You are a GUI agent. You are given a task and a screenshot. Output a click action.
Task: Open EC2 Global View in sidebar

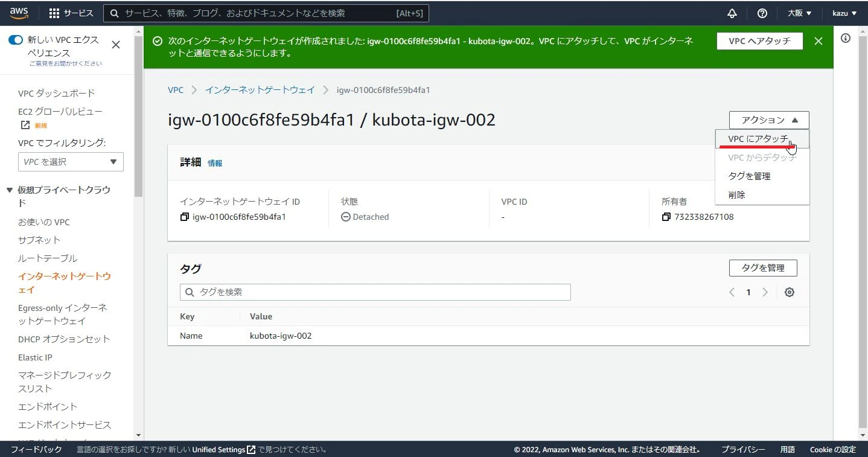click(60, 112)
